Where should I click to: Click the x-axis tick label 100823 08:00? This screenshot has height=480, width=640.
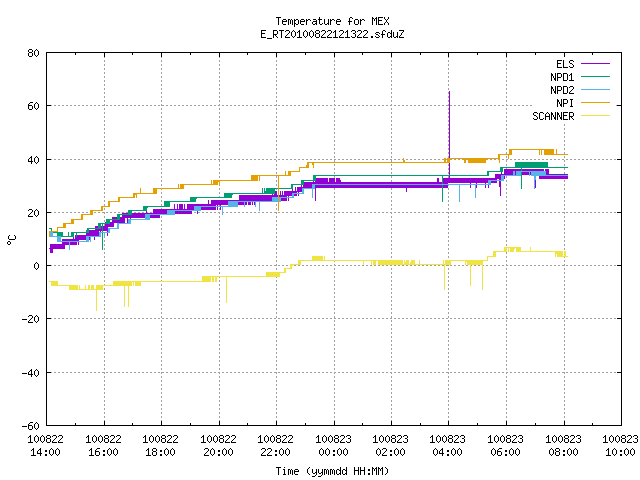click(x=564, y=446)
